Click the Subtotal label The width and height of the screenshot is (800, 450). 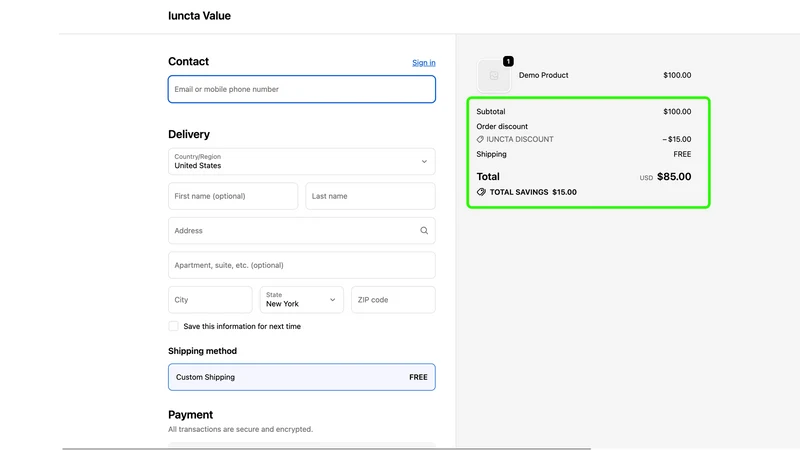click(x=491, y=111)
